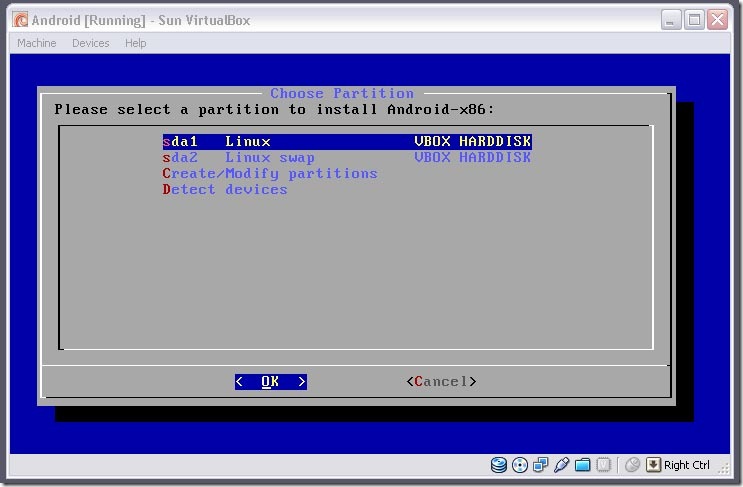Click the hard disk activity status icon
This screenshot has width=743, height=487.
[x=498, y=465]
